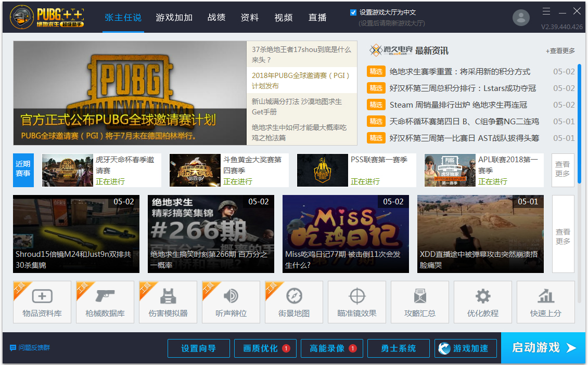Image resolution: width=588 pixels, height=365 pixels.
Task: Open the 直播 tab
Action: click(x=317, y=18)
